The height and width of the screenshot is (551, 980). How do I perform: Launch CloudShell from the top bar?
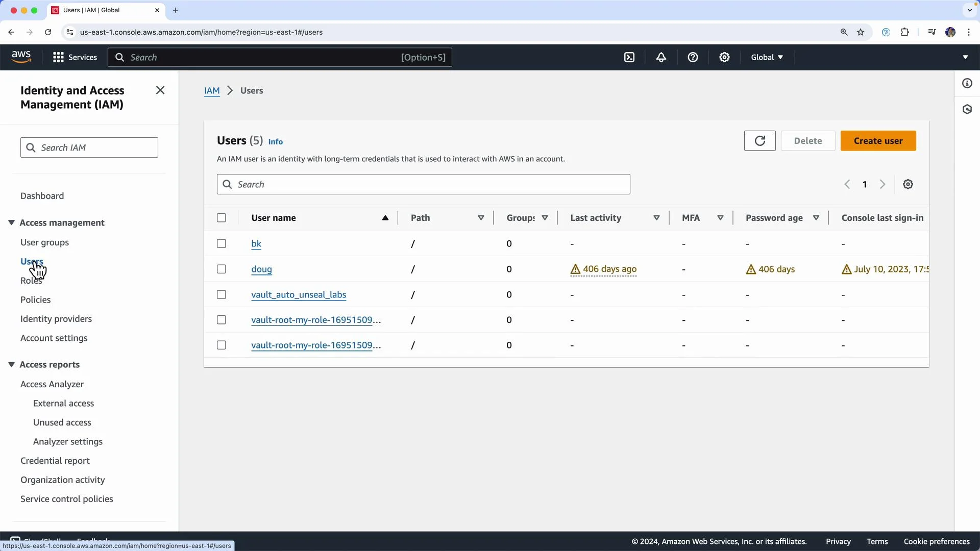pos(629,57)
